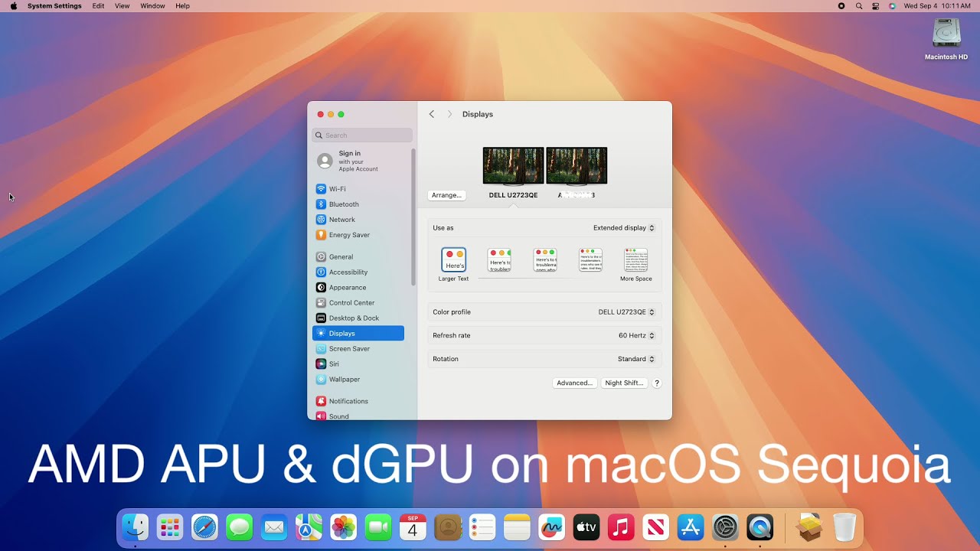Open System Settings menu
Screen dimensions: 980x551
click(x=54, y=6)
